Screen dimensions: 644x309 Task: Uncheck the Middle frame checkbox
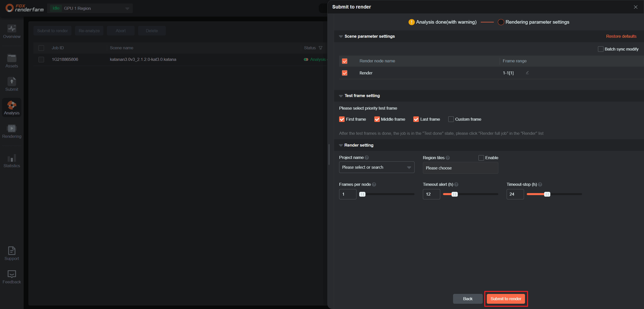point(377,119)
